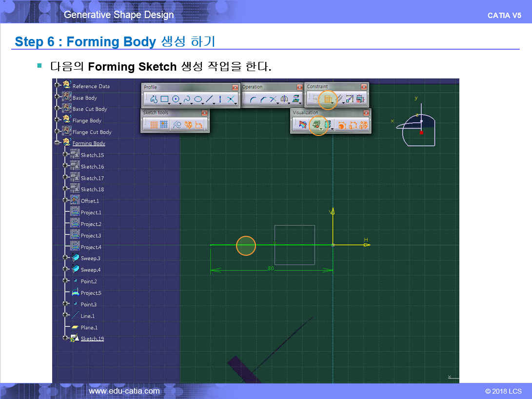Select the Circle tool in Profile toolbar
The height and width of the screenshot is (399, 532).
(175, 99)
